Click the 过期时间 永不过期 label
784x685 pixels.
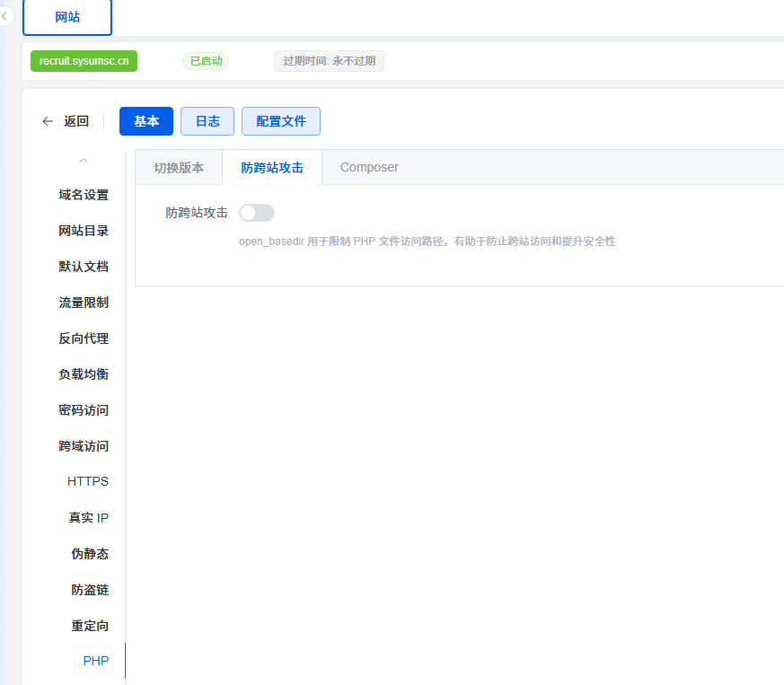[x=329, y=61]
